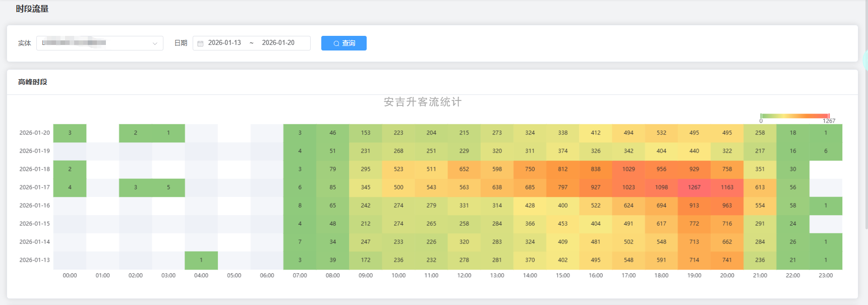
Task: Select heatmap cell with value 1098
Action: click(x=661, y=187)
